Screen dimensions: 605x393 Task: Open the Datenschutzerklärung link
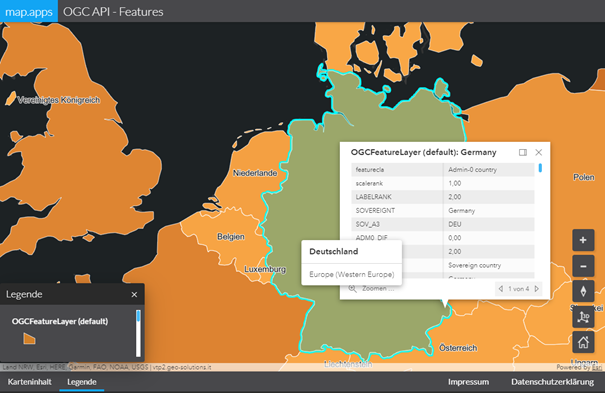[553, 382]
